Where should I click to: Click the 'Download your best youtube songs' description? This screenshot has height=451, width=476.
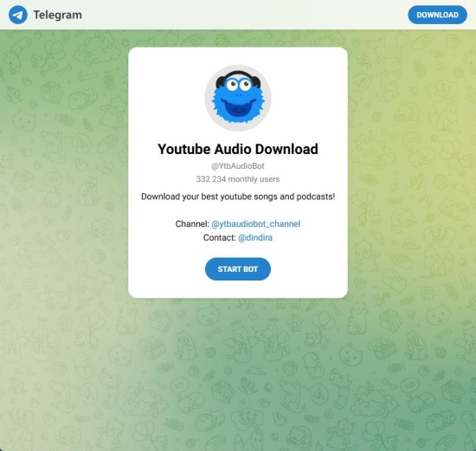238,197
